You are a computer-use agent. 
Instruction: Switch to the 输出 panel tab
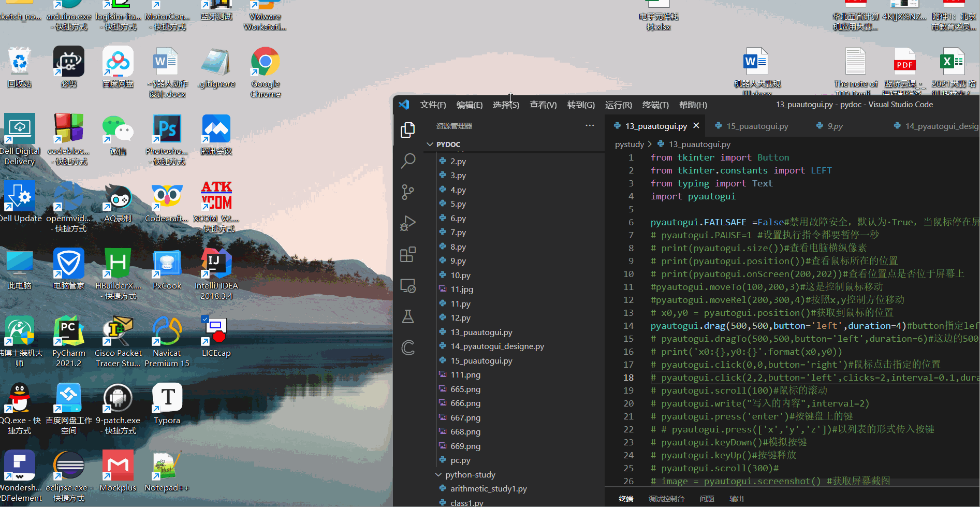(x=737, y=499)
